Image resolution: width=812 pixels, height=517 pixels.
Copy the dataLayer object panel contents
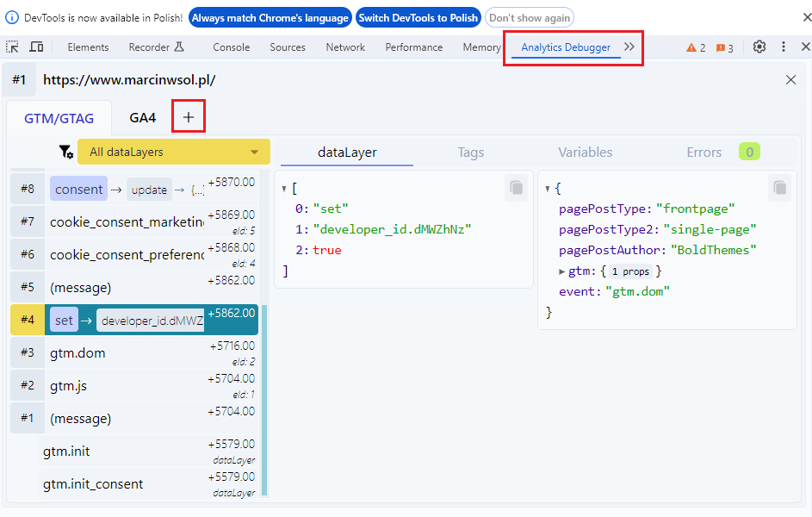(779, 188)
